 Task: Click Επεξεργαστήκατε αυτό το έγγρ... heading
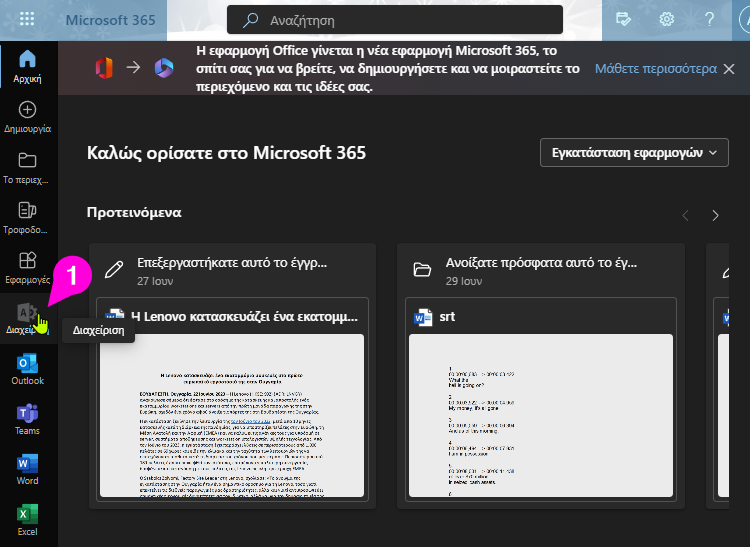coord(232,263)
